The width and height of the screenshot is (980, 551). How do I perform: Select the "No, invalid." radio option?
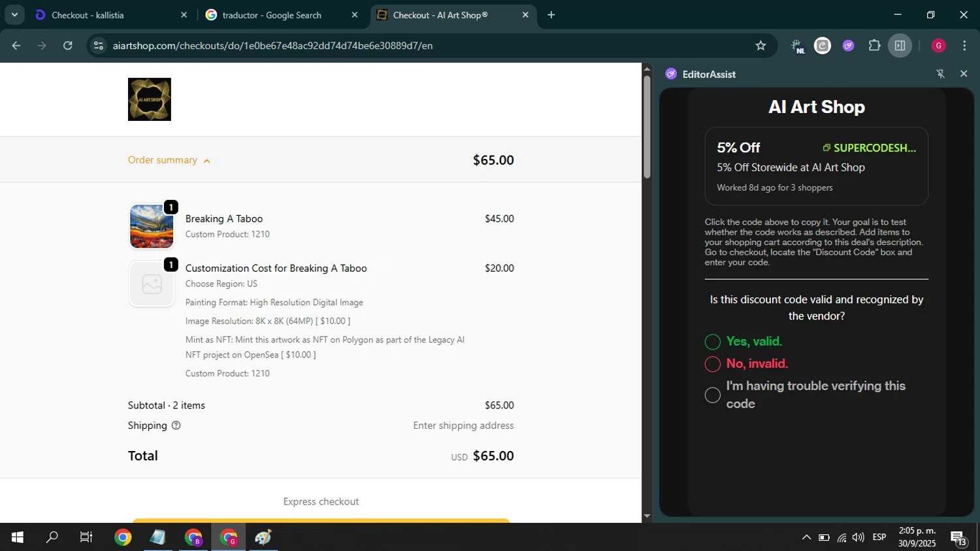click(x=713, y=364)
